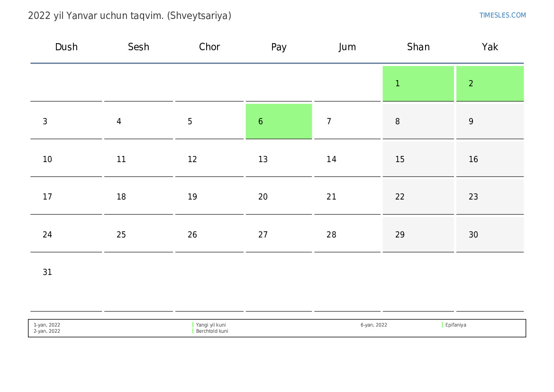The image size is (554, 392).
Task: Click the Dush weekday header
Action: pyautogui.click(x=66, y=47)
